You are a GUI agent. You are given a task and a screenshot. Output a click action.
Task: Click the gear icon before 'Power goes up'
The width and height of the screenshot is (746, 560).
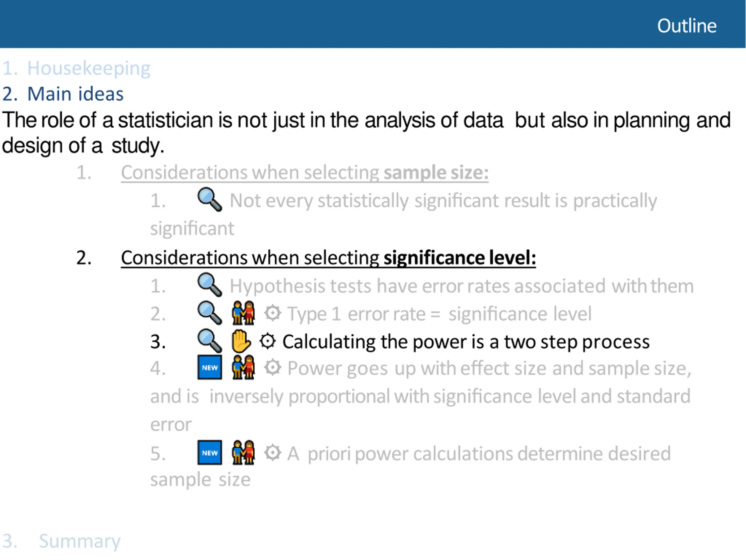click(x=272, y=367)
